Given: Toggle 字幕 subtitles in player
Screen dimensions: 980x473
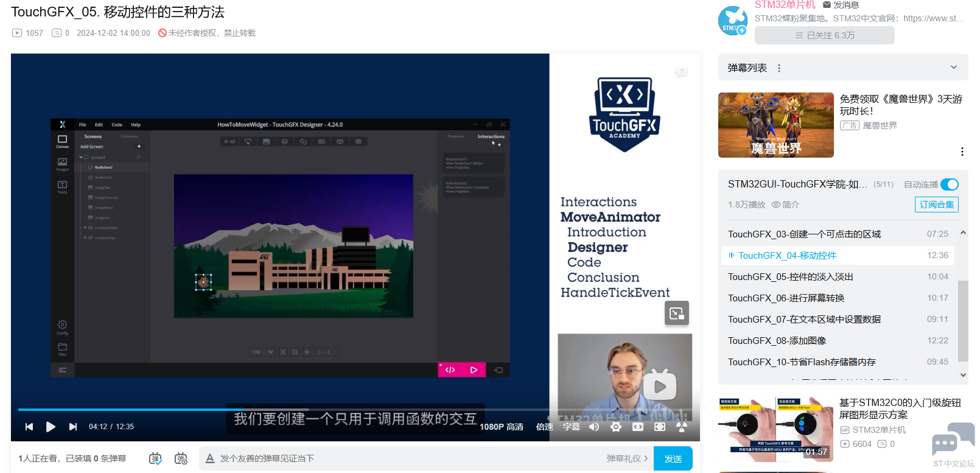Looking at the screenshot, I should 571,427.
